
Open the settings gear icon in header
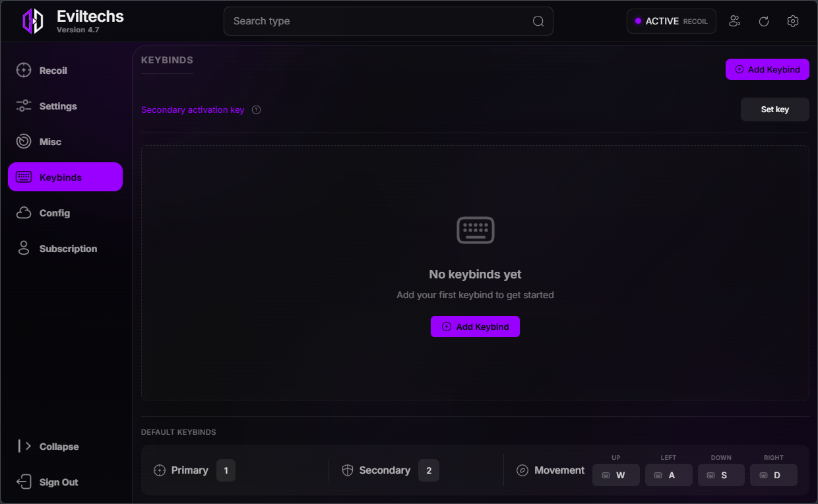pyautogui.click(x=793, y=21)
